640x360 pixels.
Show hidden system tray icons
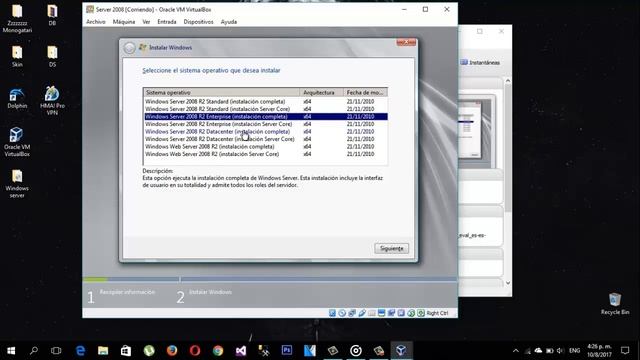(x=516, y=351)
